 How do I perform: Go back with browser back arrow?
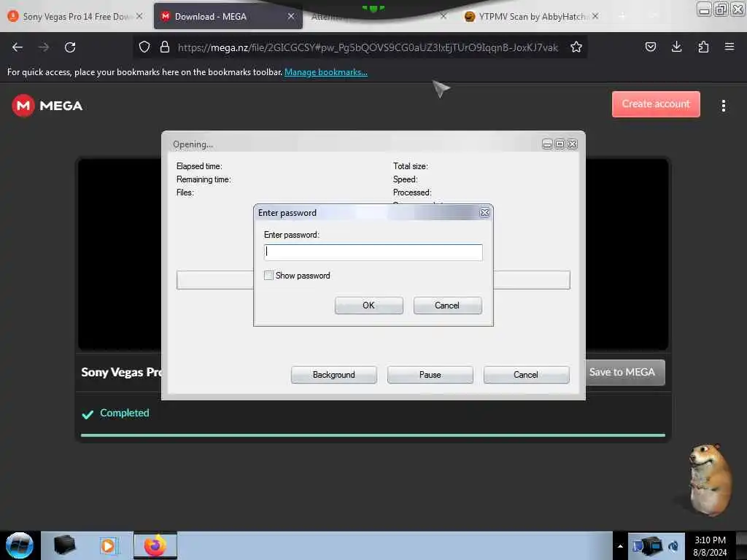click(x=18, y=47)
